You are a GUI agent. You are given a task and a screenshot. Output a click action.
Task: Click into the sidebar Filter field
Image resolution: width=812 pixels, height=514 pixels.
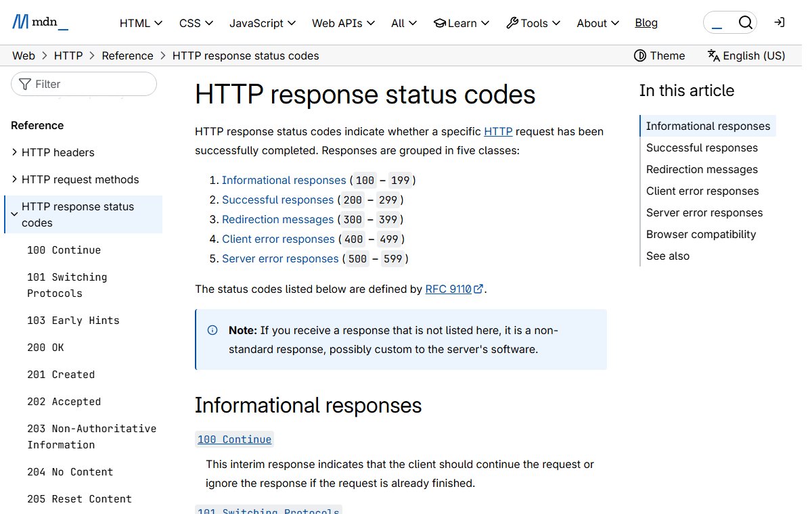pos(84,84)
